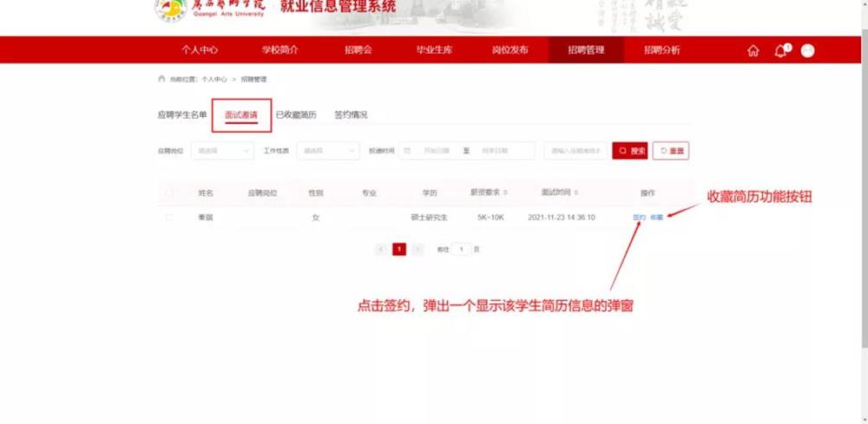Sort by 面试时间 column arrows
The image size is (868, 424).
[576, 192]
